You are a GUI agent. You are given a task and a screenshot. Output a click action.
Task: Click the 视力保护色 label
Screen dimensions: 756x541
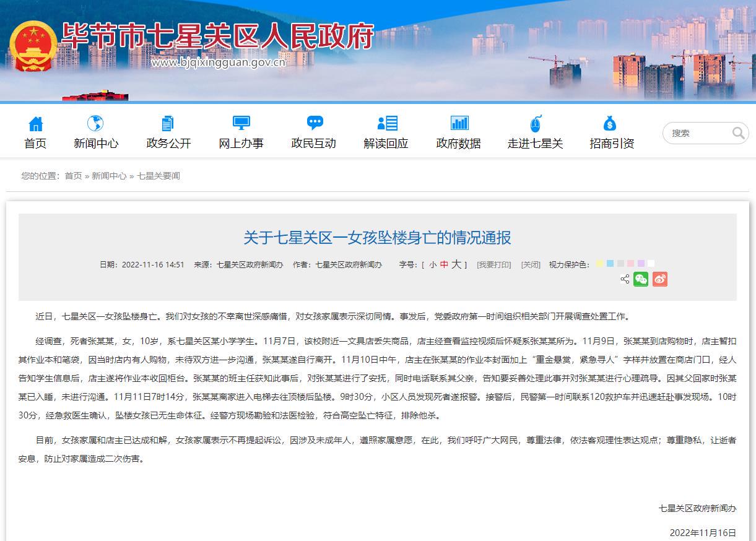tap(569, 264)
